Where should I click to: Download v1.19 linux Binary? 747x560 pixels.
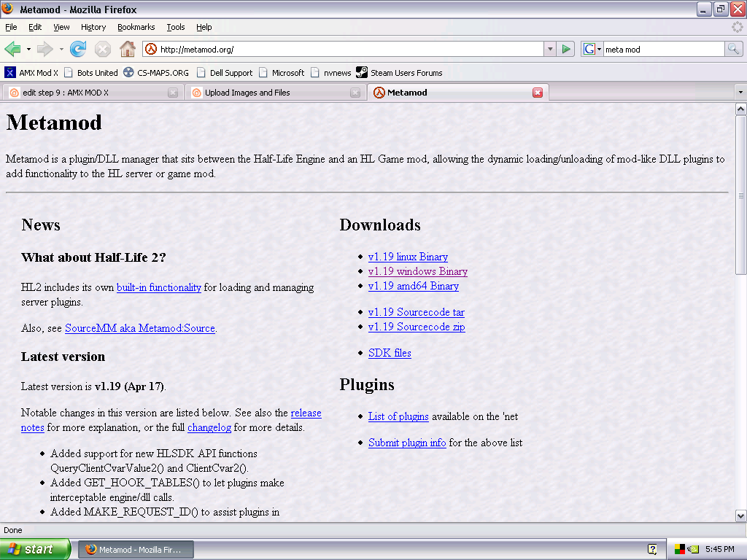(x=408, y=257)
